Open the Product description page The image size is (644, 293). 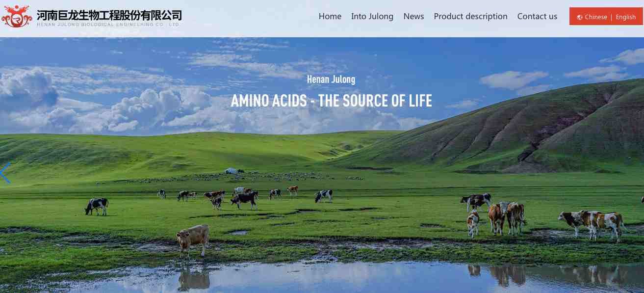[x=470, y=16]
